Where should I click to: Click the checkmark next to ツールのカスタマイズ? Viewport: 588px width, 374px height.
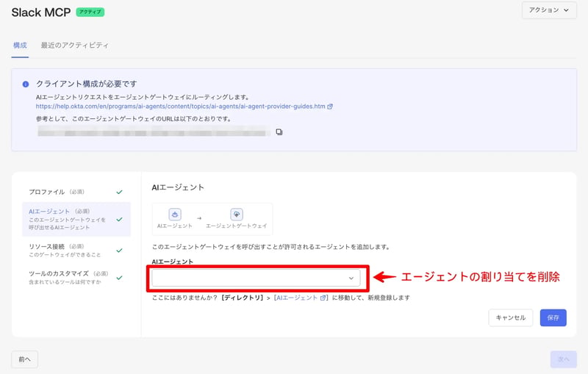pyautogui.click(x=119, y=278)
